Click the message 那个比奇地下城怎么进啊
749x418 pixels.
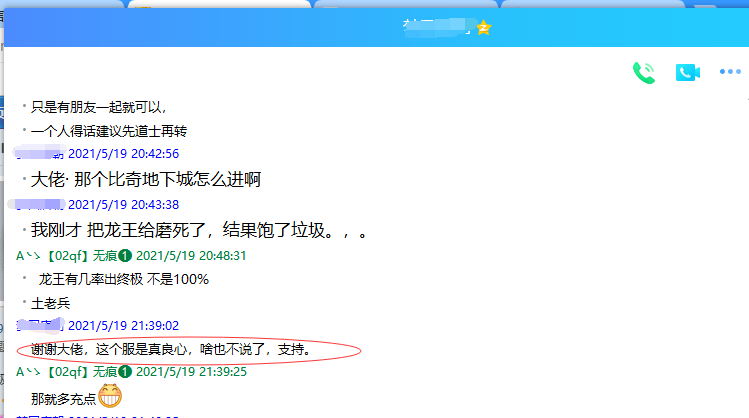[146, 180]
